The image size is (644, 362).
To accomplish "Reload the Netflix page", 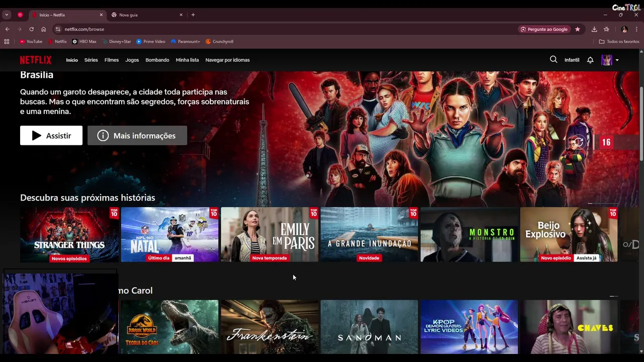I will (x=31, y=29).
